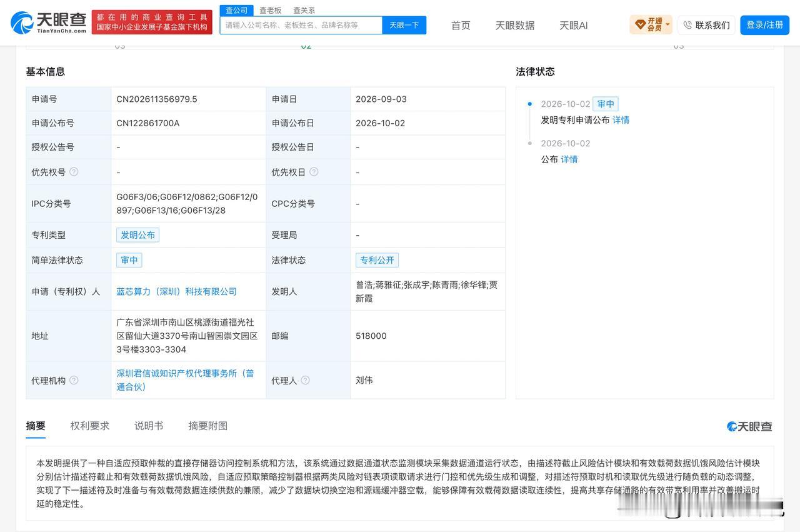The height and width of the screenshot is (532, 800).
Task: Click the phone icon beside 联系我们
Action: click(x=687, y=25)
